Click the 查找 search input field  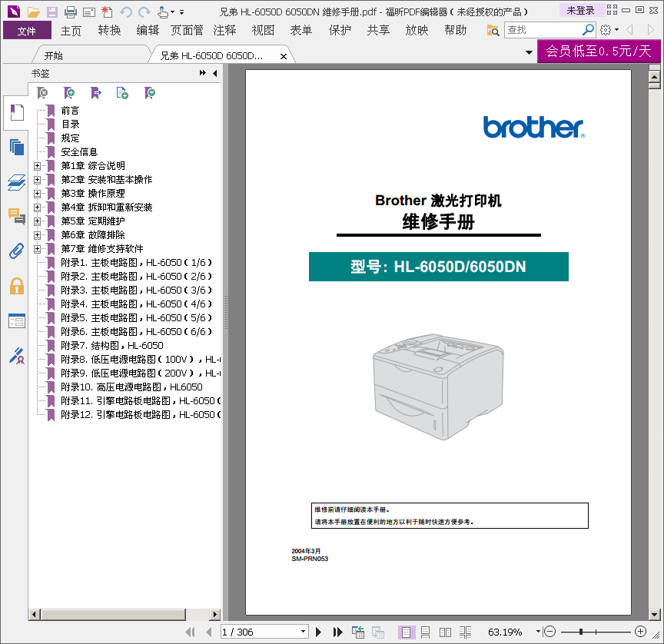tap(543, 30)
